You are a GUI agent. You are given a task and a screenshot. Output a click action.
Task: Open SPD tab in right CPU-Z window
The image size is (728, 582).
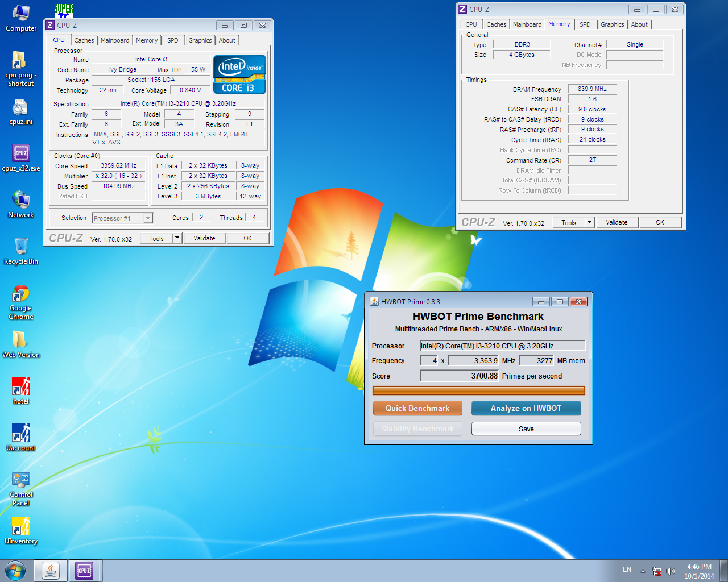pyautogui.click(x=585, y=24)
